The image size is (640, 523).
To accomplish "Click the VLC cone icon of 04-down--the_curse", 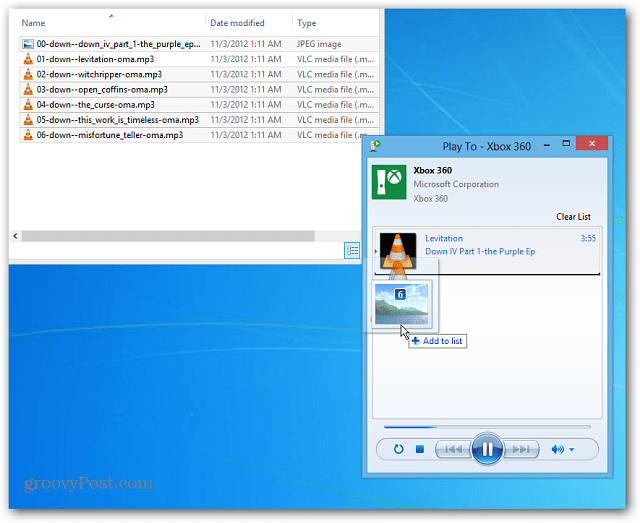I will [28, 104].
